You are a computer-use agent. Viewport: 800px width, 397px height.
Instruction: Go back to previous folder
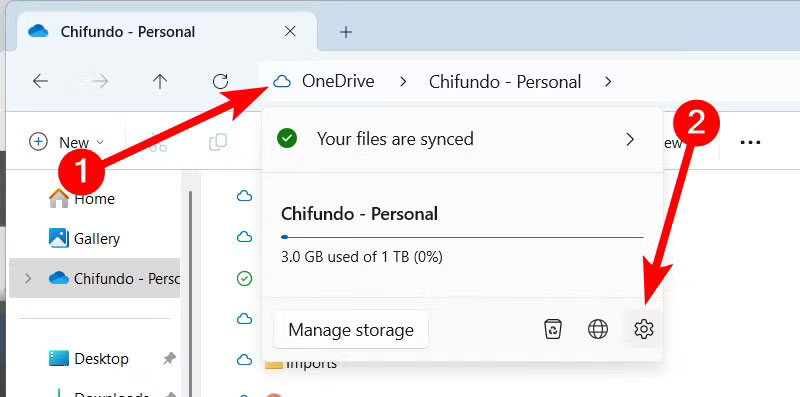[40, 81]
